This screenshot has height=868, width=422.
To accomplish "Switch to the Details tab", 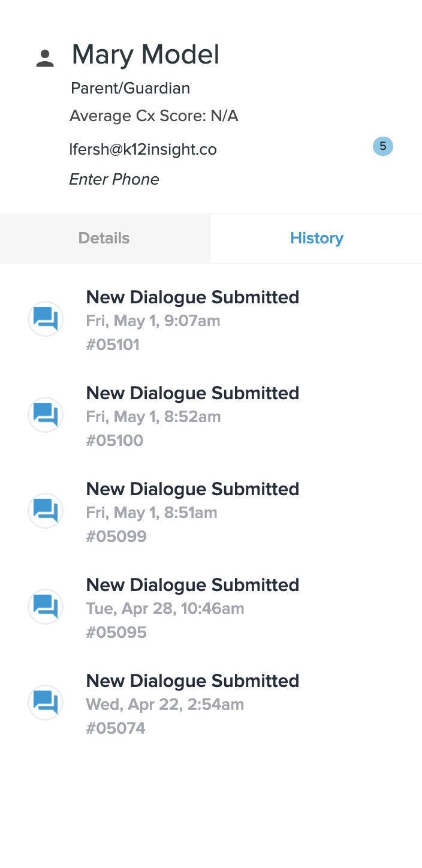I will pyautogui.click(x=104, y=238).
